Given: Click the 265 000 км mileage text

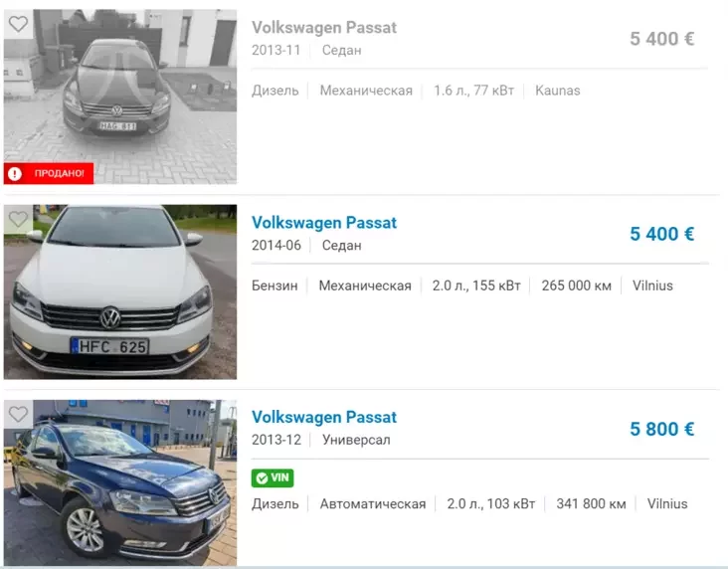Looking at the screenshot, I should 576,285.
